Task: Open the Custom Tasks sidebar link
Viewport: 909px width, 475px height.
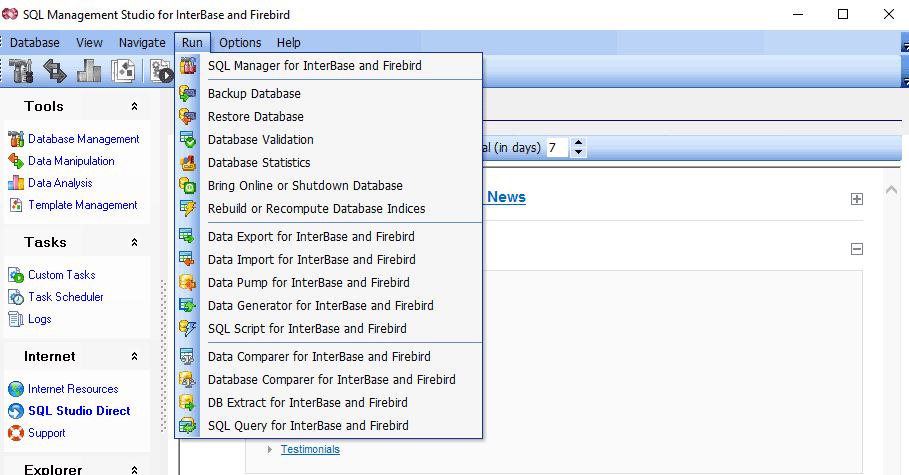Action: pos(61,275)
